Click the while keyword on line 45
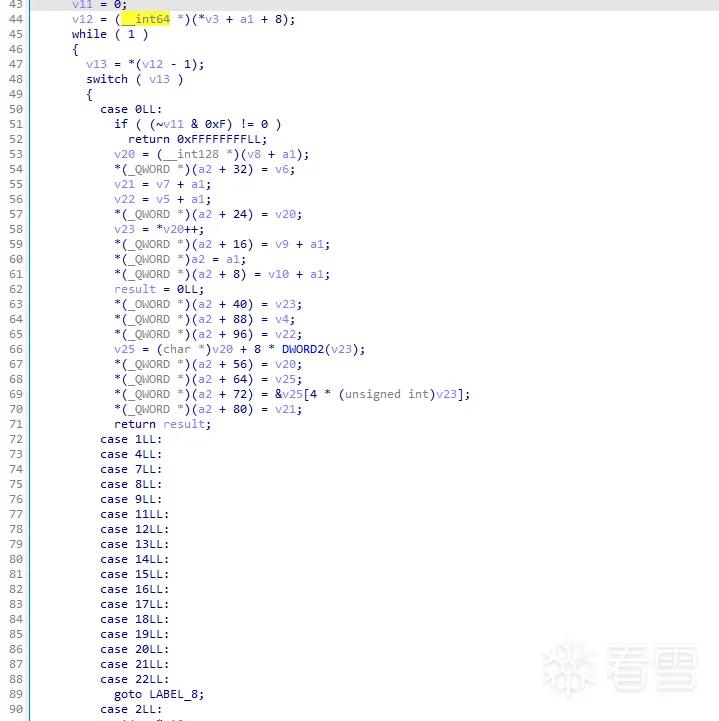The width and height of the screenshot is (719, 721). point(89,34)
